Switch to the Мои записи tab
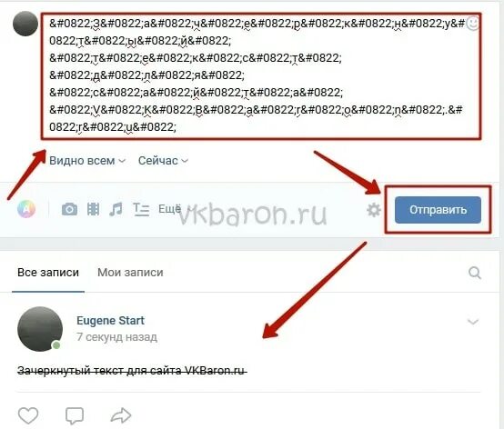This screenshot has width=504, height=429. [x=130, y=273]
